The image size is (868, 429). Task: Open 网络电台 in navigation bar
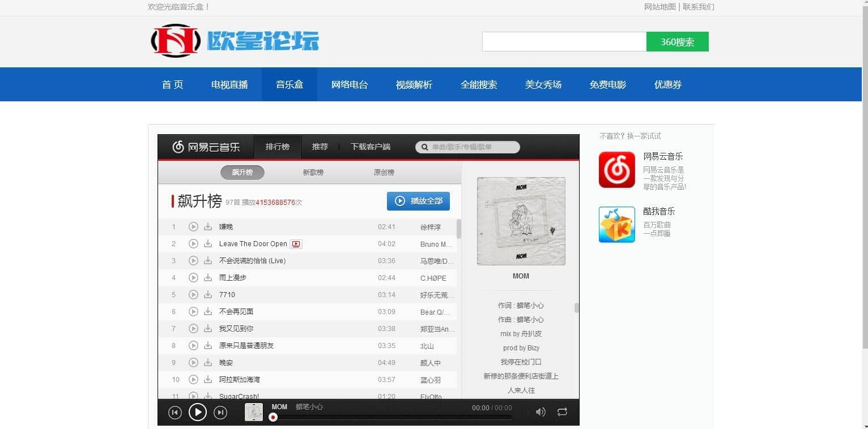pyautogui.click(x=350, y=84)
